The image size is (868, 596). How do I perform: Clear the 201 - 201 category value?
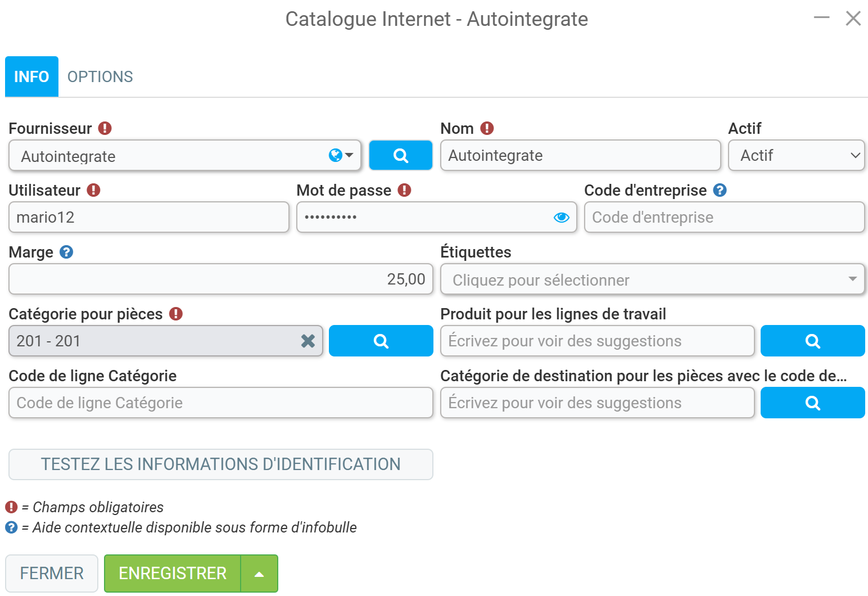308,341
